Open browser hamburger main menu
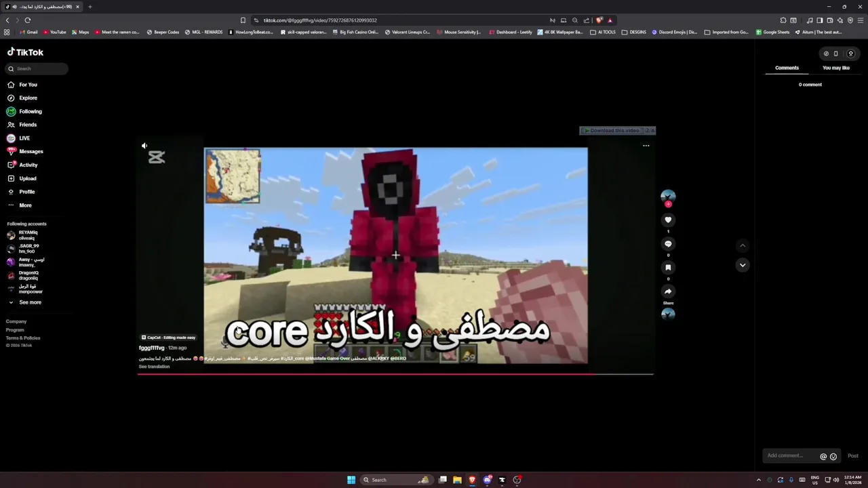Screen dimensions: 868x488 (x=861, y=20)
